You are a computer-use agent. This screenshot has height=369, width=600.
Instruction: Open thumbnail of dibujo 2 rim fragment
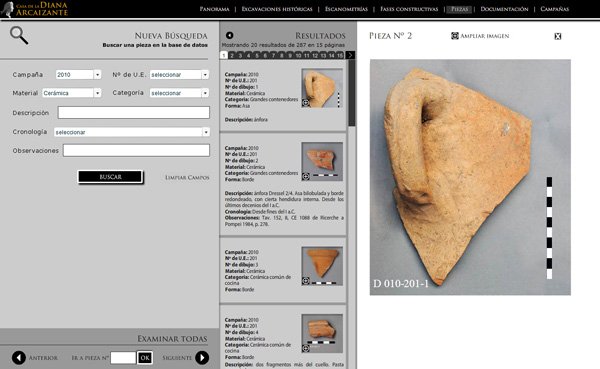[322, 162]
